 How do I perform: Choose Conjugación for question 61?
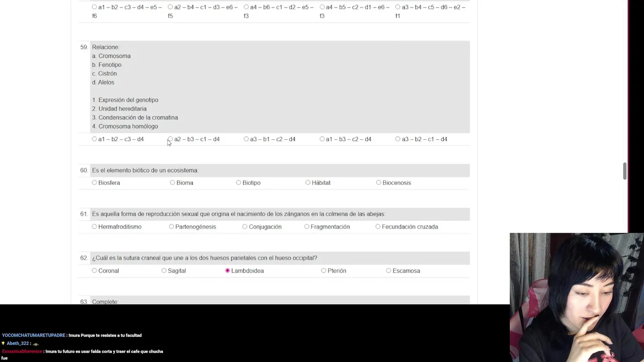[x=245, y=227]
